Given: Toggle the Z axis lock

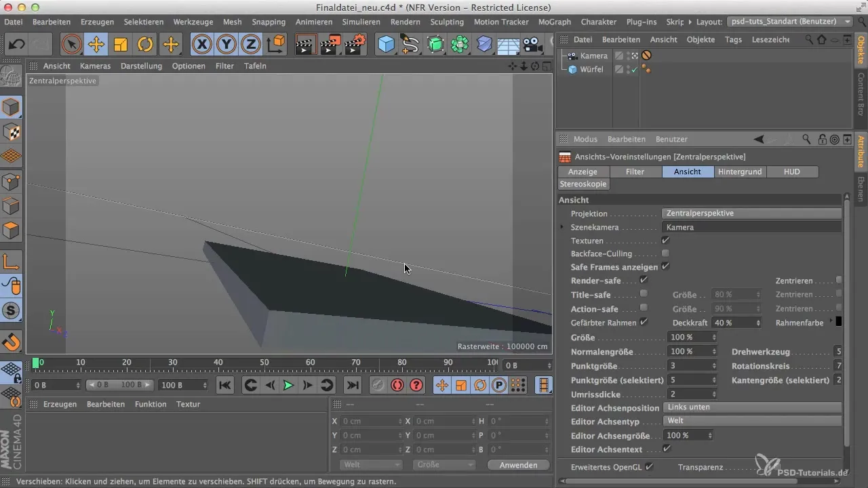Looking at the screenshot, I should [252, 45].
